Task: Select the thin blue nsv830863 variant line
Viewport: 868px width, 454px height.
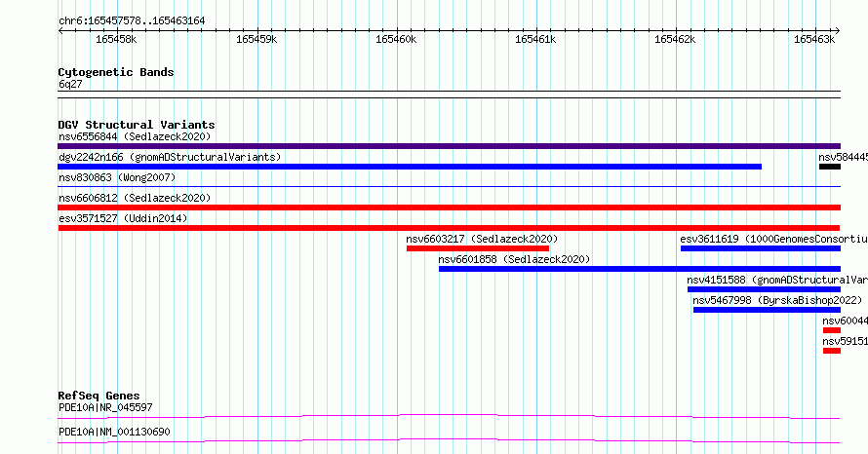Action: 449,187
